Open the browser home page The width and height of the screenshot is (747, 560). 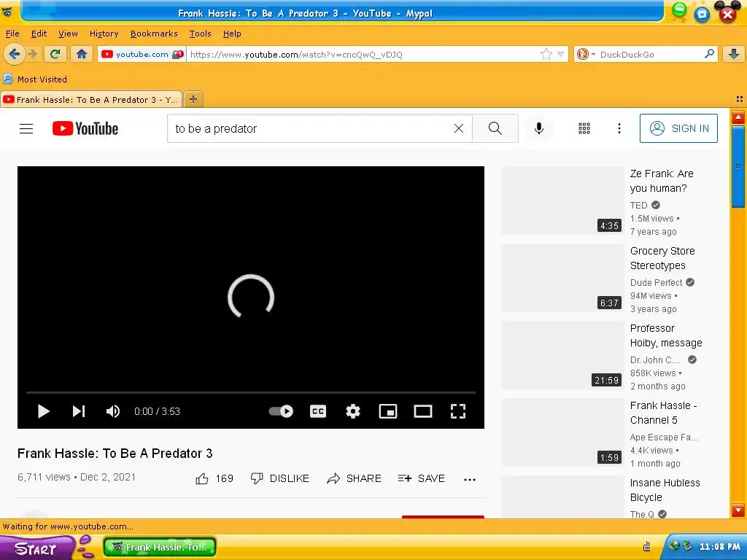click(x=82, y=54)
